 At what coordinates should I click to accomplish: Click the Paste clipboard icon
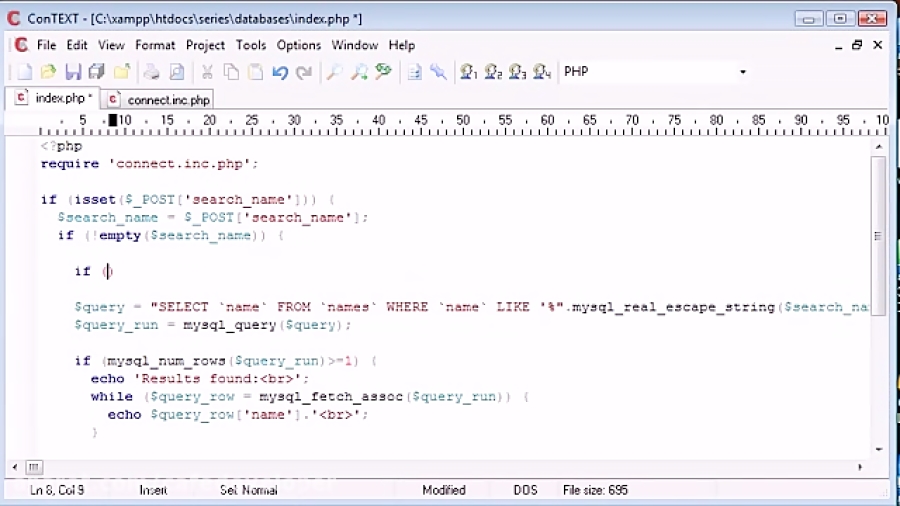tap(255, 72)
